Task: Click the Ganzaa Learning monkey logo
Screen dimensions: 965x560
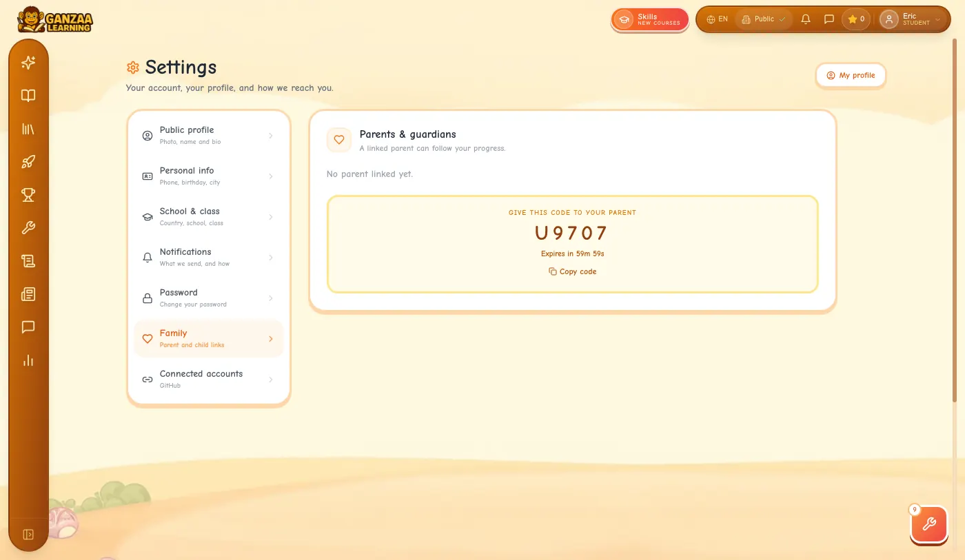Action: coord(55,19)
